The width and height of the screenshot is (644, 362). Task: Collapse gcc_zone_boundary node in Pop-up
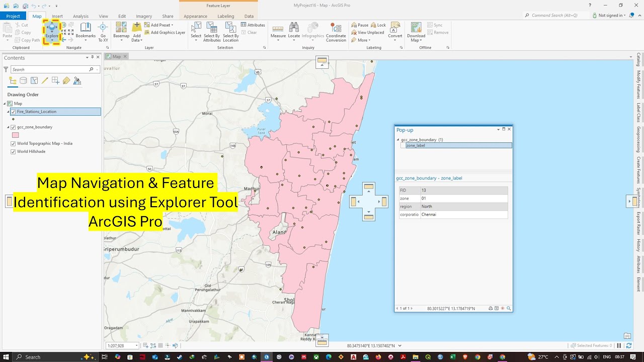398,140
